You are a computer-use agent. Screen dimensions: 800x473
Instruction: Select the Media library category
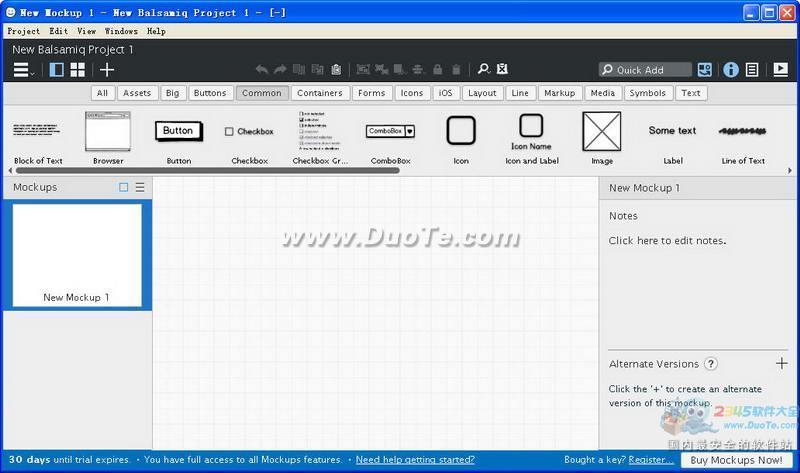[x=603, y=93]
